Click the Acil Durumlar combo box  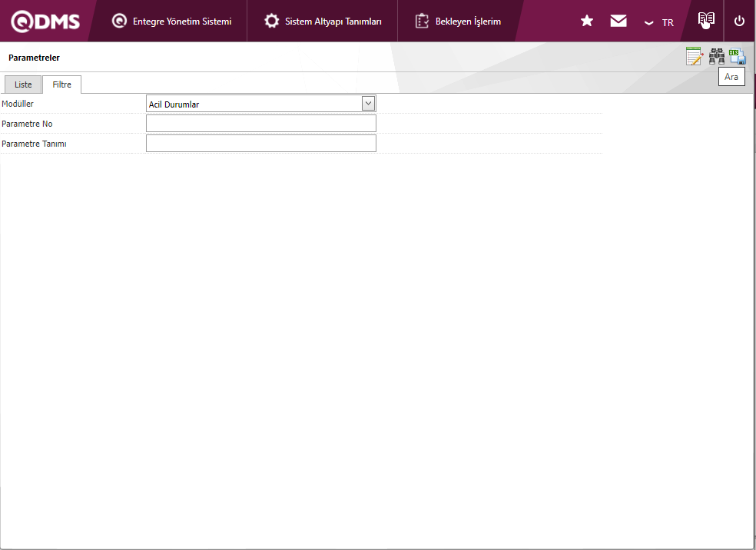pos(261,104)
